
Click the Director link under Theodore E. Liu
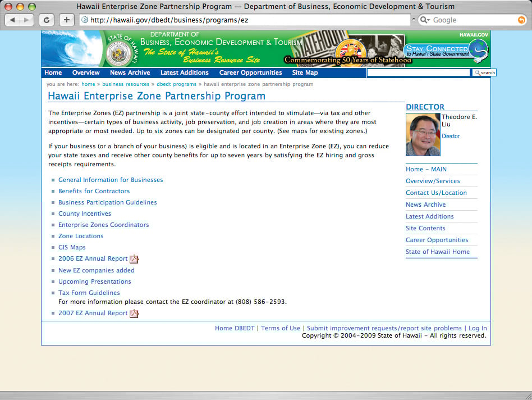coord(451,136)
